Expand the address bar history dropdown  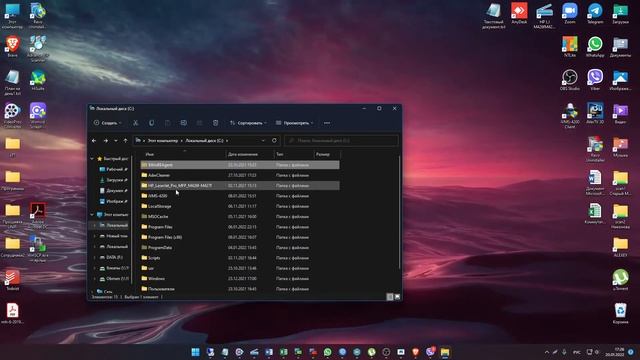point(263,140)
